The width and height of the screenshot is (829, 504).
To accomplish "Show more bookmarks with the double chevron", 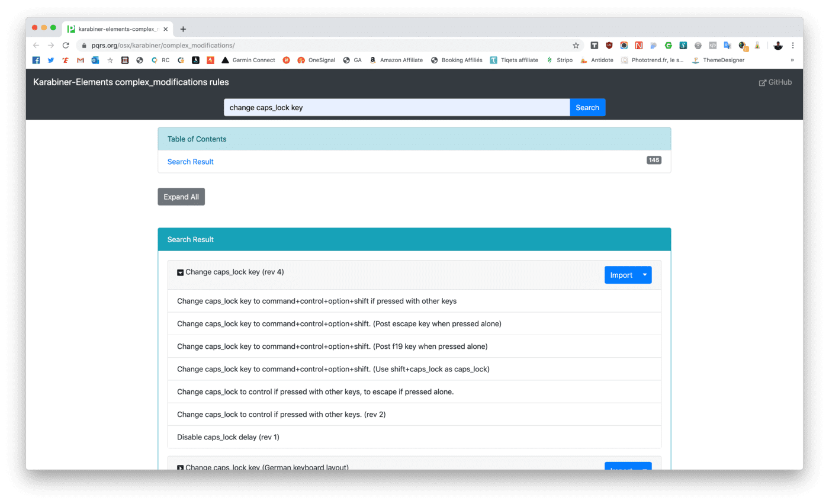I will 792,60.
